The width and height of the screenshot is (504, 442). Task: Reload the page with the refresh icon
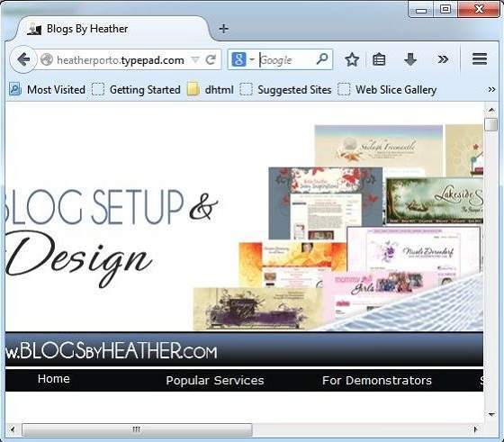211,59
